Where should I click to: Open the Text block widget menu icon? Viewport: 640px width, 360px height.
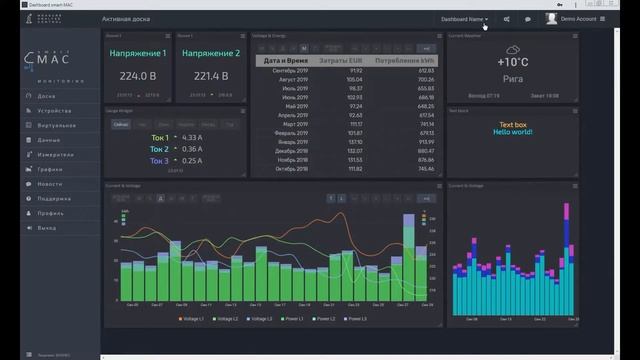[575, 111]
